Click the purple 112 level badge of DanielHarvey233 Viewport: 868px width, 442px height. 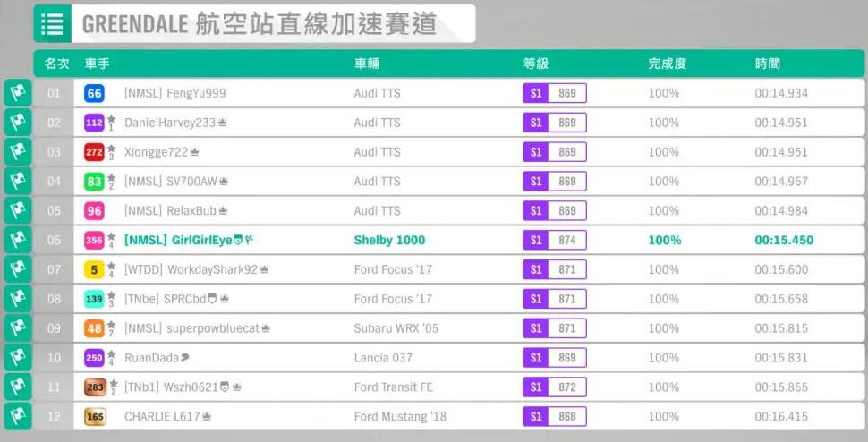94,123
